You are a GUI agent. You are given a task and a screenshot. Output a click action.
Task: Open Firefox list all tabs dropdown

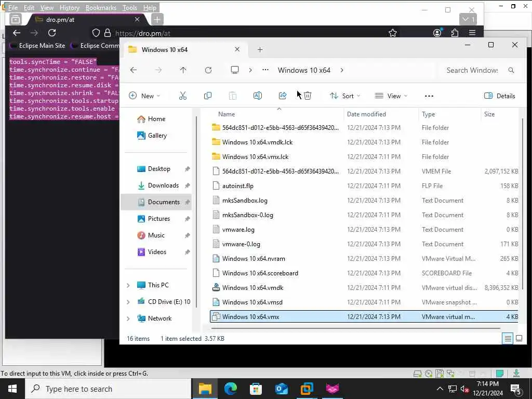[468, 19]
